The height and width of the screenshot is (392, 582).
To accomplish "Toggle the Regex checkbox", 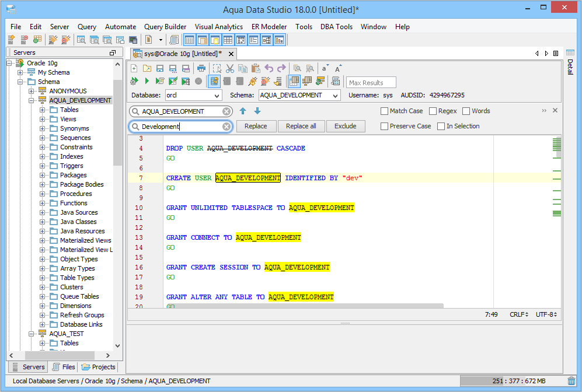I will tap(433, 111).
